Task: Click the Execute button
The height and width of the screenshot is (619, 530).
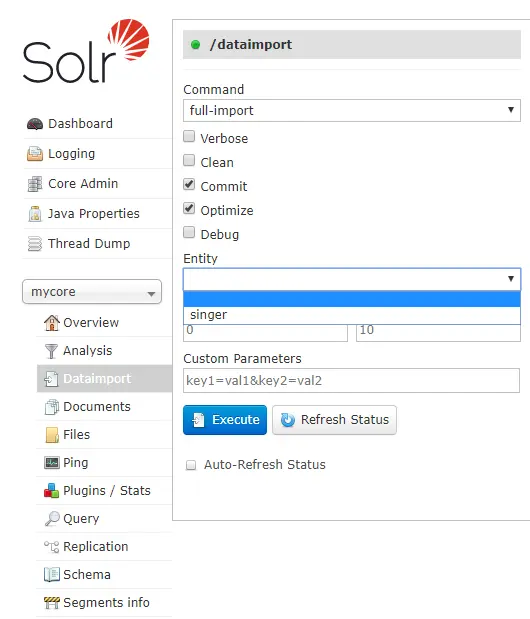Action: coord(225,420)
